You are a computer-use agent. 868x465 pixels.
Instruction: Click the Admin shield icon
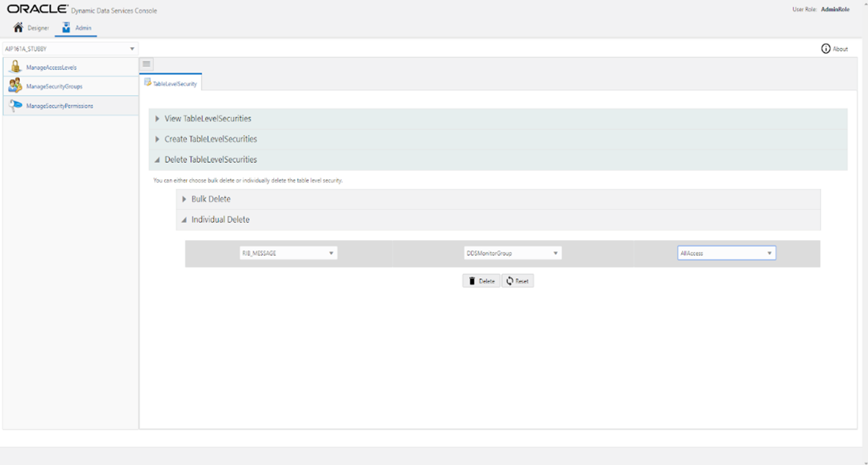point(65,27)
